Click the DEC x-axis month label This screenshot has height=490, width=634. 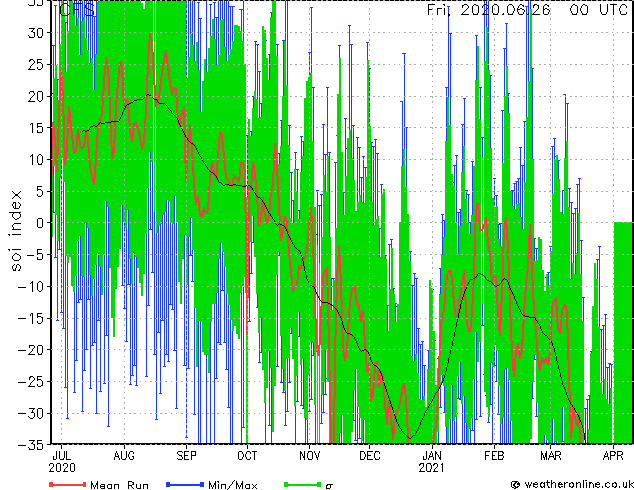point(370,456)
